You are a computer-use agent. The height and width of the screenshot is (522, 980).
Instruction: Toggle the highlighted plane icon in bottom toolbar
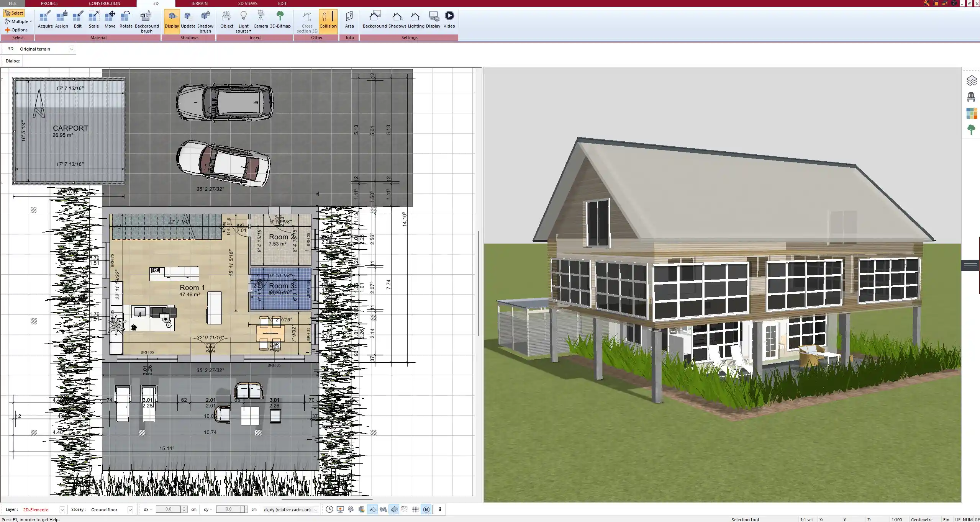tap(394, 509)
